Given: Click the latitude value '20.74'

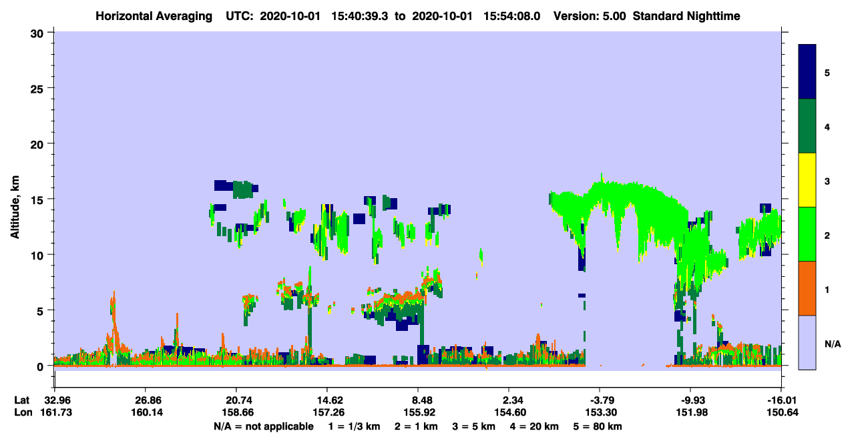Looking at the screenshot, I should 236,400.
